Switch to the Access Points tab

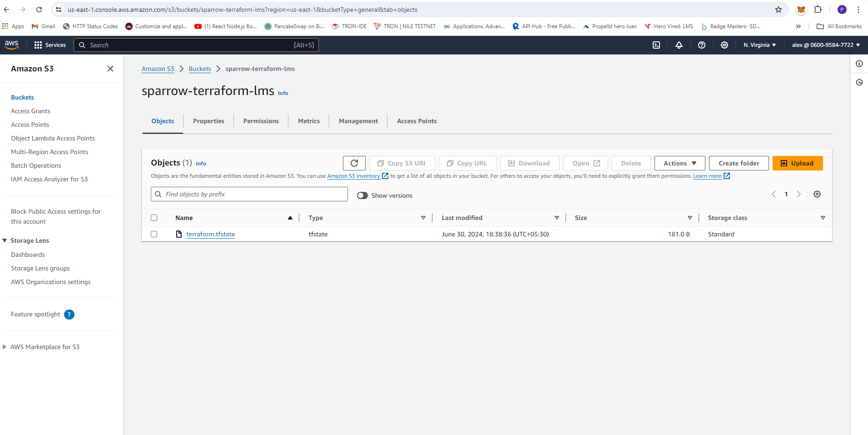click(417, 121)
